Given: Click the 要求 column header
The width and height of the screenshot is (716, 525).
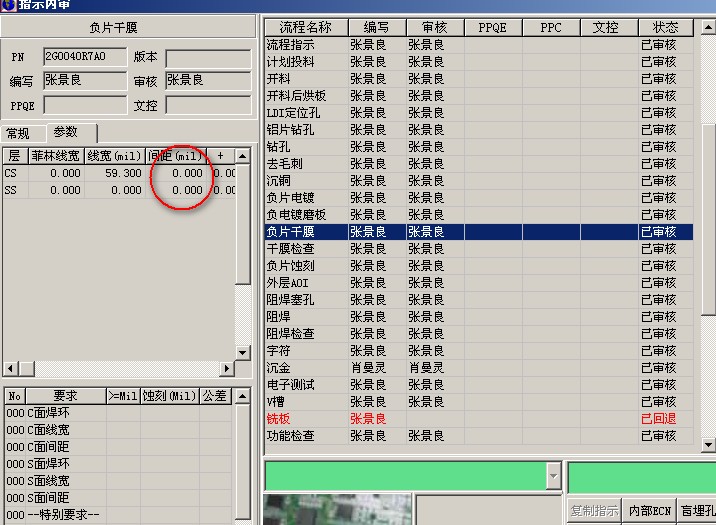Looking at the screenshot, I should click(x=65, y=396).
